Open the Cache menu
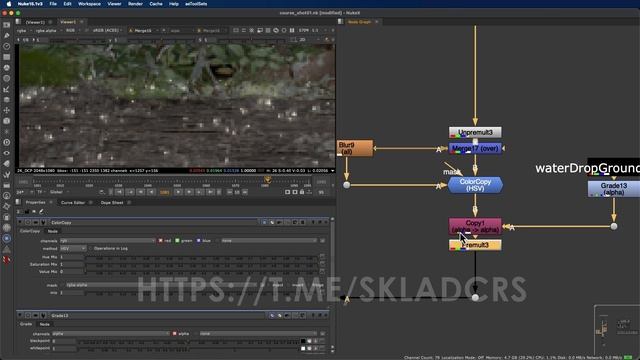Screen dimensions: 640x360 tap(156, 4)
